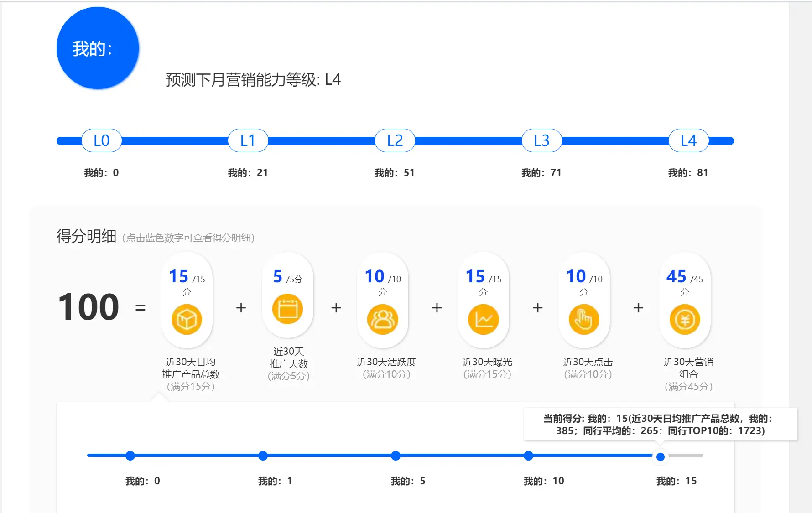The width and height of the screenshot is (812, 513).
Task: View details of 近30天活跃度 score 10
Action: [x=375, y=276]
